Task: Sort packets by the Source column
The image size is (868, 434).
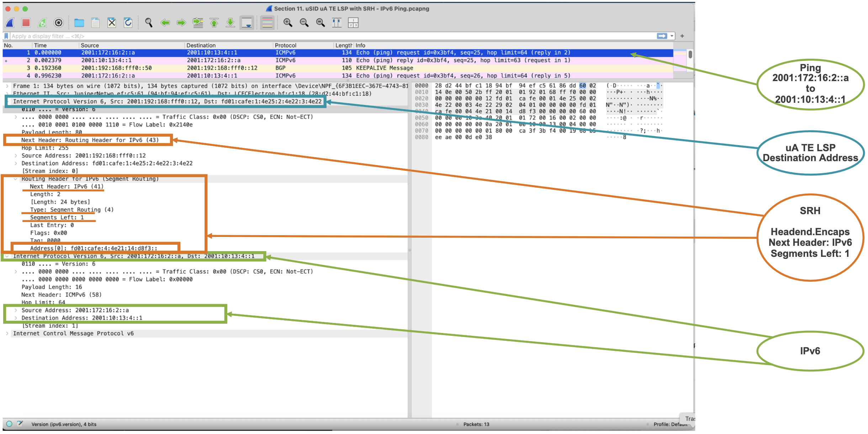Action: coord(132,45)
